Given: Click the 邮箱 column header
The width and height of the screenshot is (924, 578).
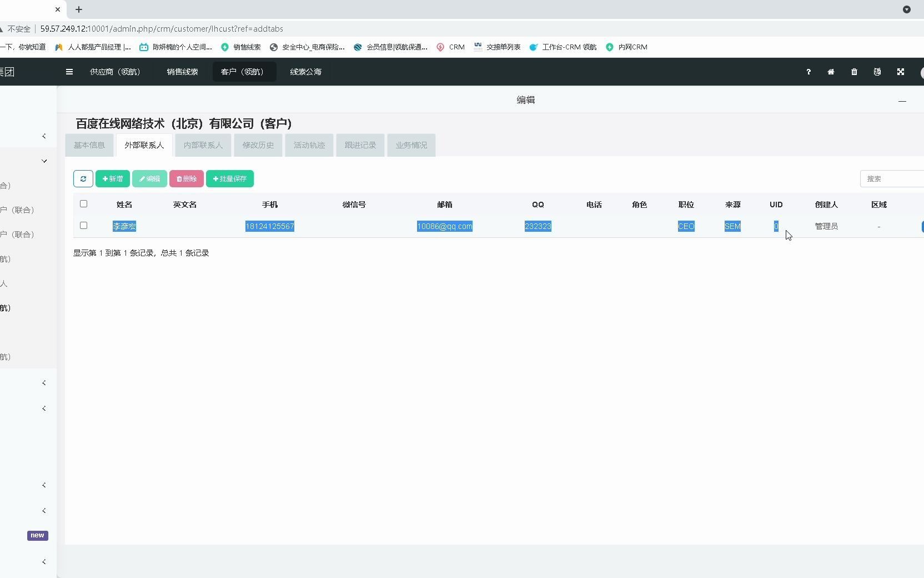Looking at the screenshot, I should (x=445, y=205).
